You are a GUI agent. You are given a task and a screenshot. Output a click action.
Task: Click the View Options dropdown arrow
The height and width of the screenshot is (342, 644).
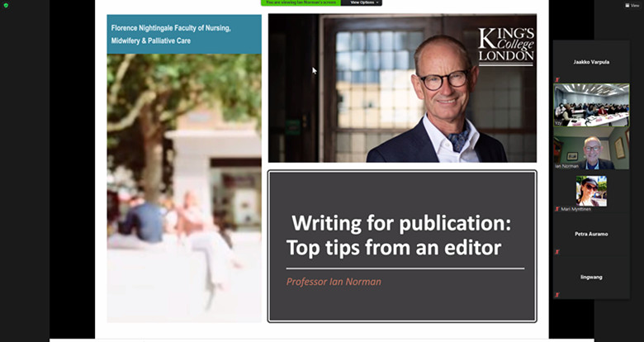tap(377, 2)
